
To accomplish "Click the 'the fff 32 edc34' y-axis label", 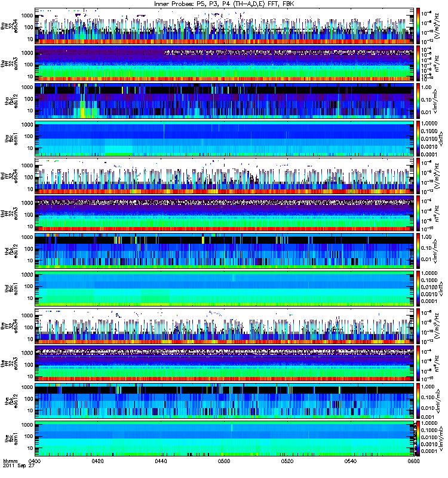I will 10,326.
